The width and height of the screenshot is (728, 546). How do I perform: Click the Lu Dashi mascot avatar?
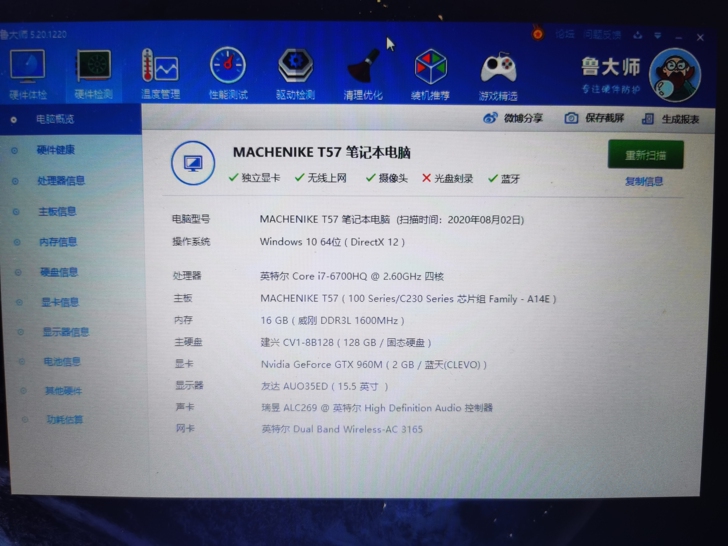[x=675, y=75]
